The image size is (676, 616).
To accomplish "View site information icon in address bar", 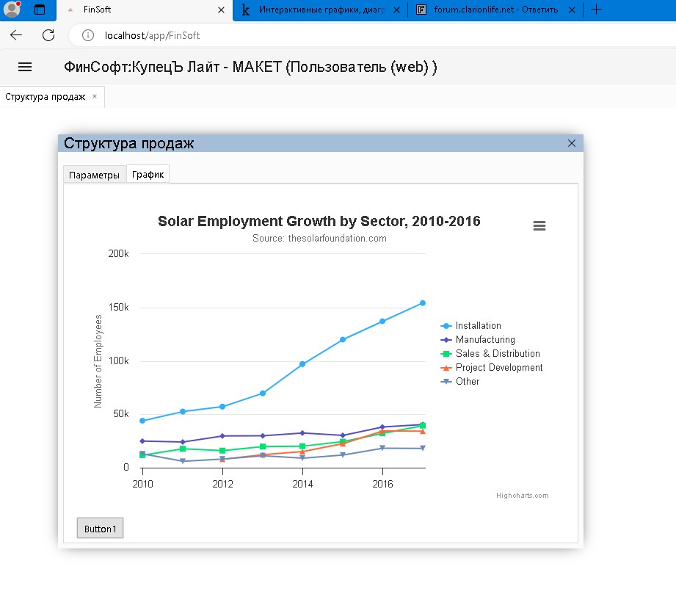I will pos(88,35).
